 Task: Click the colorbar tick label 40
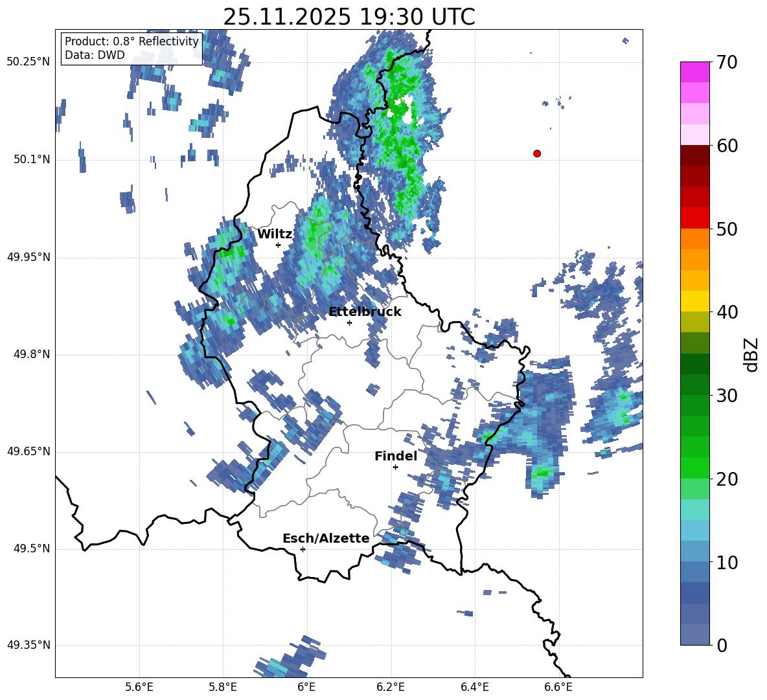coord(727,312)
